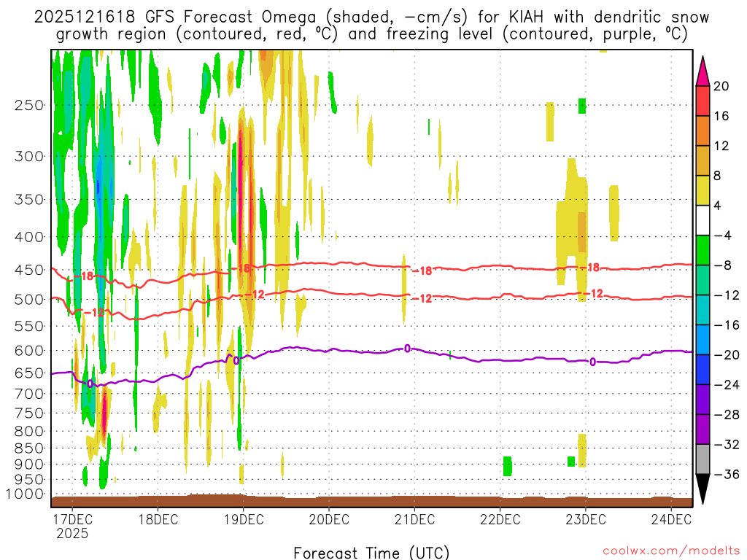Select the 650 pressure level label
Image resolution: width=747 pixels, height=560 pixels.
(29, 373)
